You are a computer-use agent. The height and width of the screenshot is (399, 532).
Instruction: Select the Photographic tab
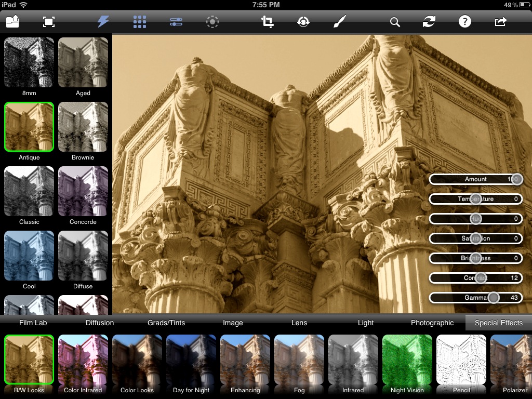coord(432,323)
